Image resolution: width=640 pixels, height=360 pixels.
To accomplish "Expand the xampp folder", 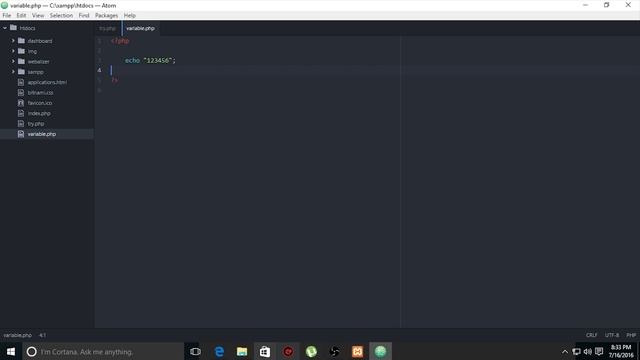I will coord(13,72).
